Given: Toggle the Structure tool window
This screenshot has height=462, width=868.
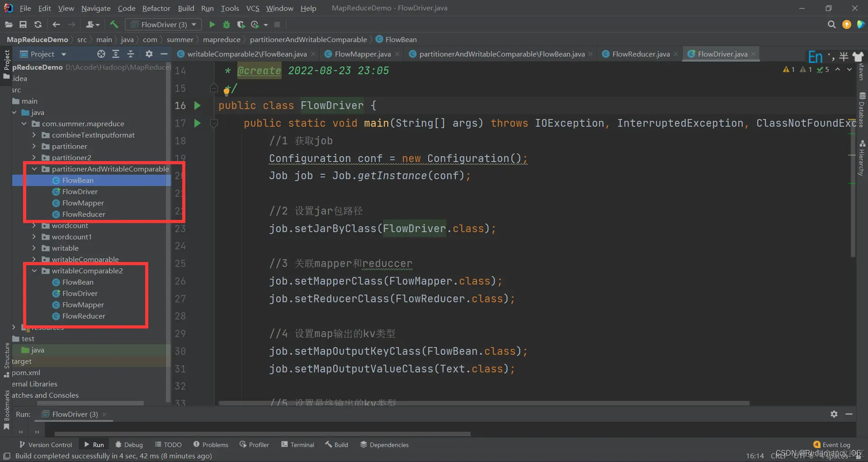Looking at the screenshot, I should (6, 360).
